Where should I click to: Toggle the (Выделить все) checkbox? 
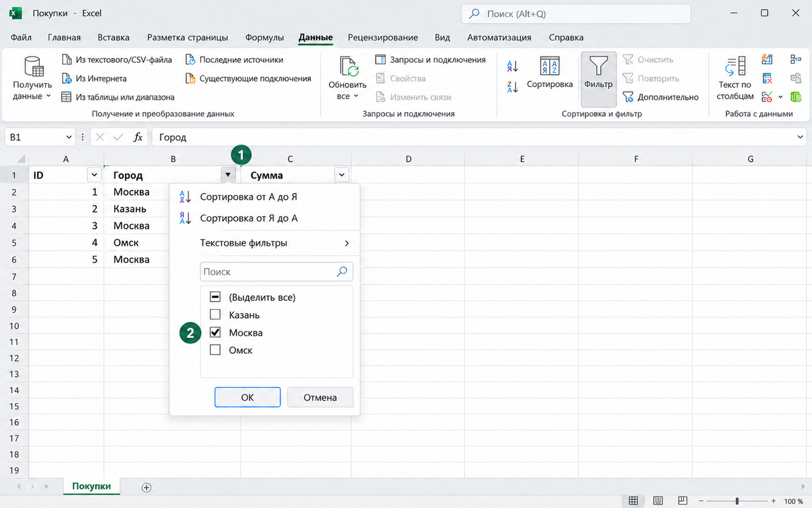[x=215, y=297]
